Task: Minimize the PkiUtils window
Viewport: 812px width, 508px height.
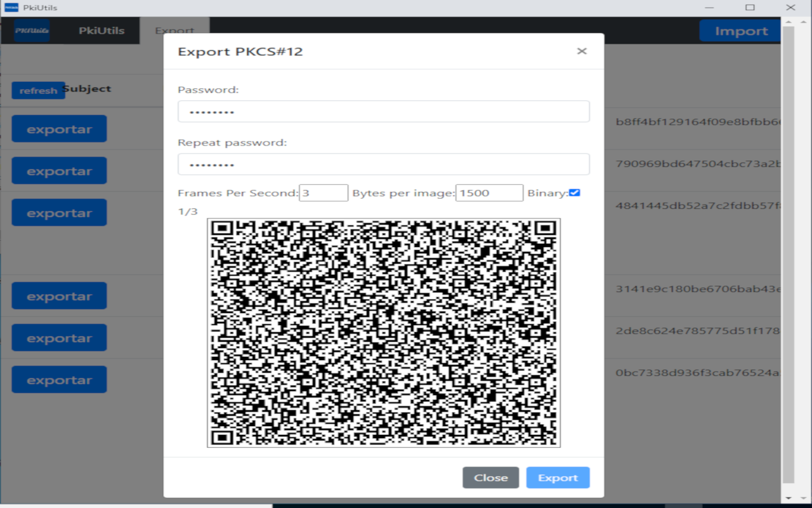Action: 709,8
